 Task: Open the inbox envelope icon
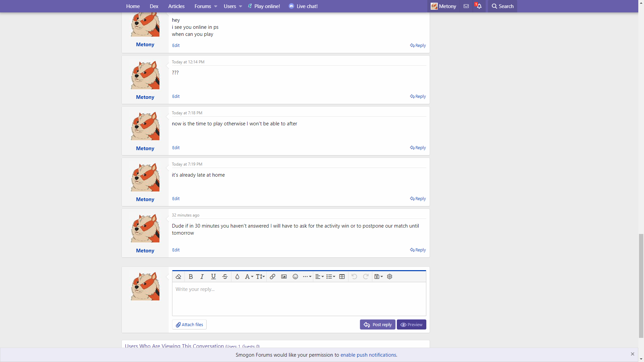pos(466,6)
